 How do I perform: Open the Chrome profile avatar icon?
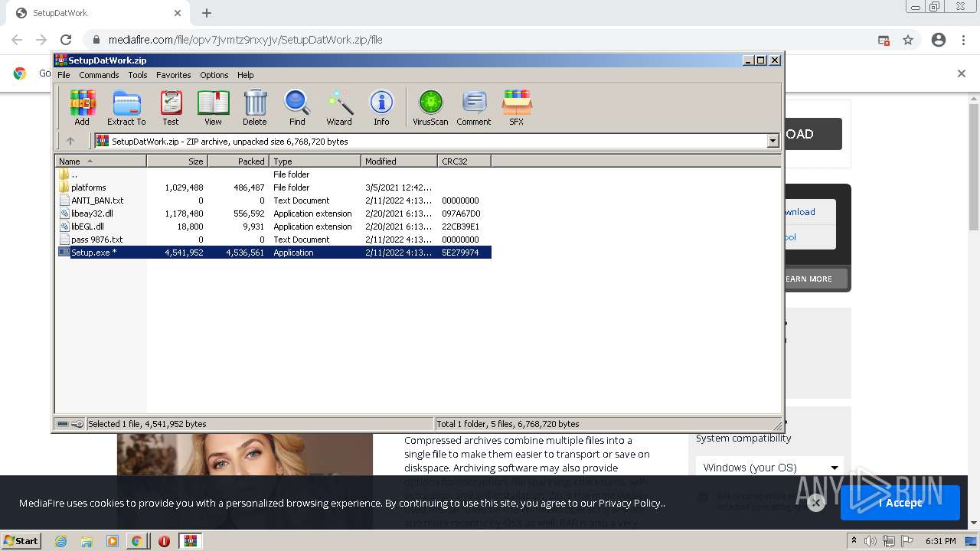coord(939,40)
